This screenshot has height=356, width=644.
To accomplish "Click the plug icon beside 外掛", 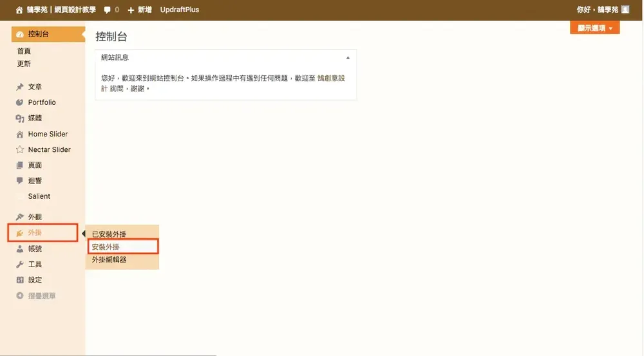I will 20,233.
